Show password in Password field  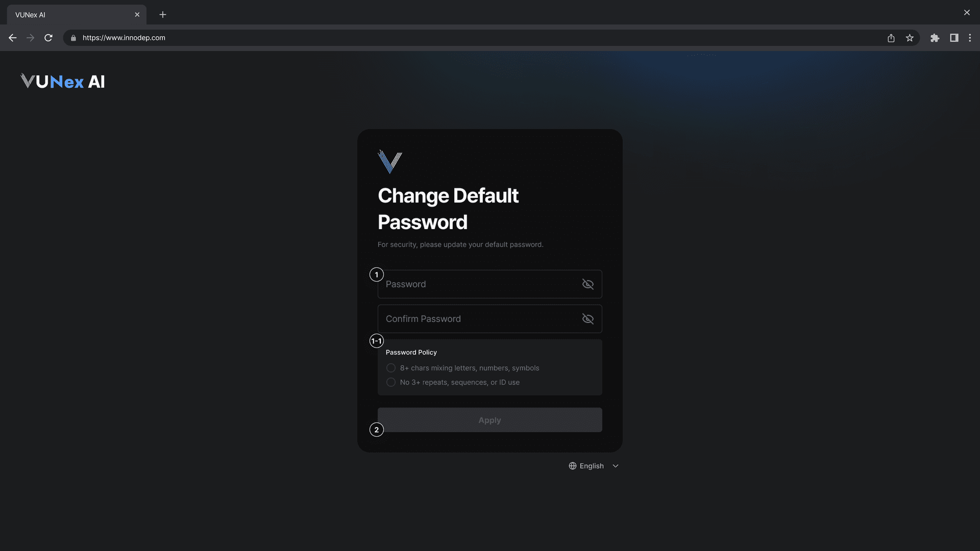[587, 284]
